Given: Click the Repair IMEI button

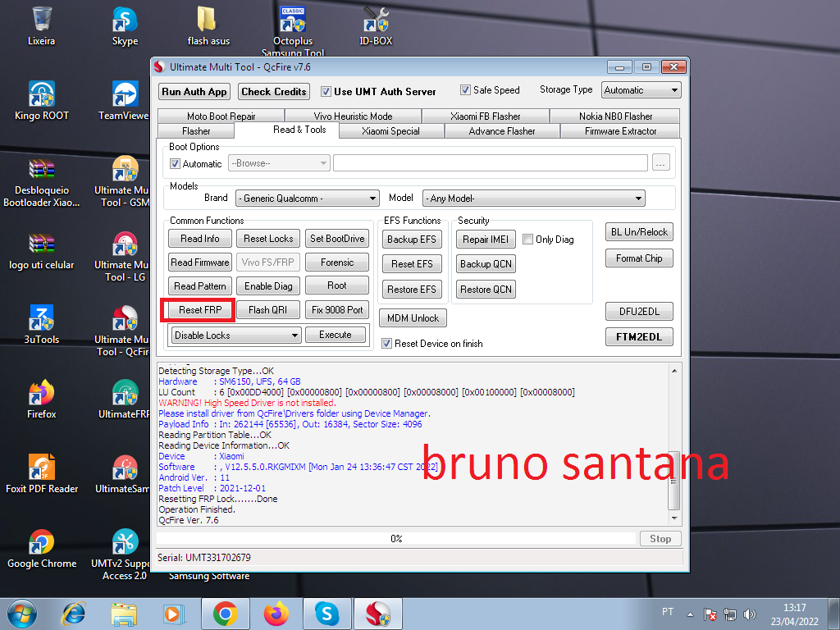Looking at the screenshot, I should coord(486,239).
